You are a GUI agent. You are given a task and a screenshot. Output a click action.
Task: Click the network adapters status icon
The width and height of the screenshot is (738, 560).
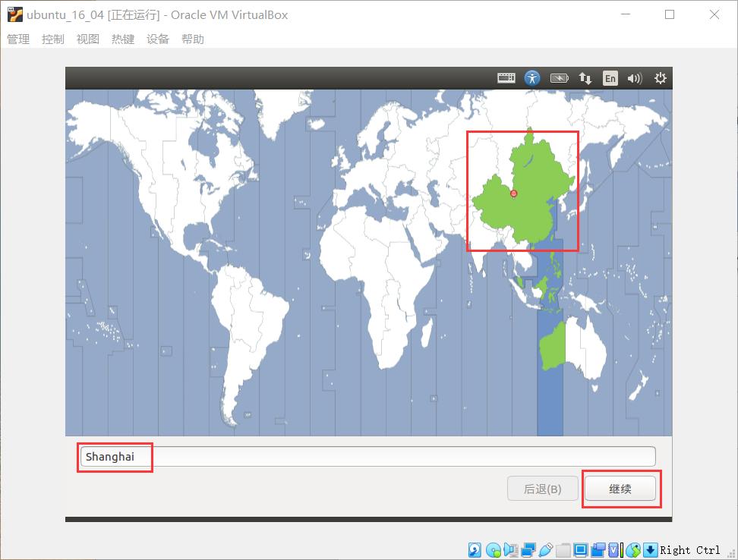point(528,549)
